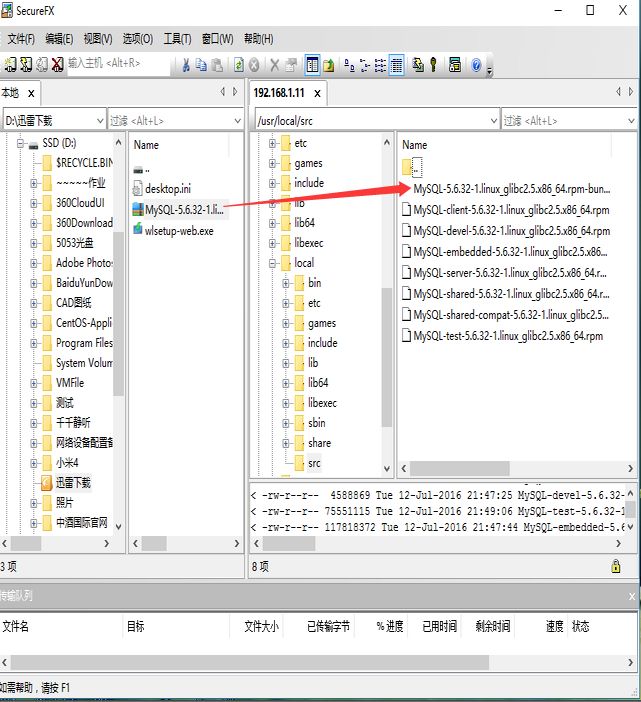Switch to small icons view
This screenshot has height=702, width=641.
365,65
